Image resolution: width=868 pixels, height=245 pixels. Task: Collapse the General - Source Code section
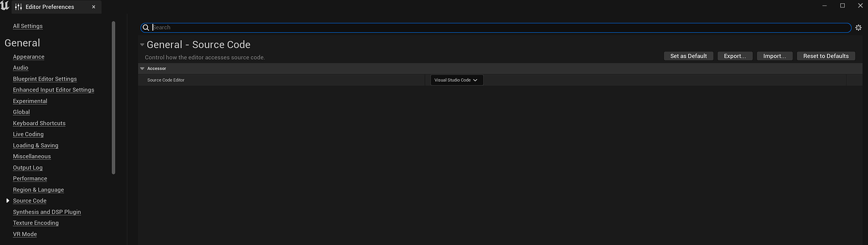coord(142,45)
